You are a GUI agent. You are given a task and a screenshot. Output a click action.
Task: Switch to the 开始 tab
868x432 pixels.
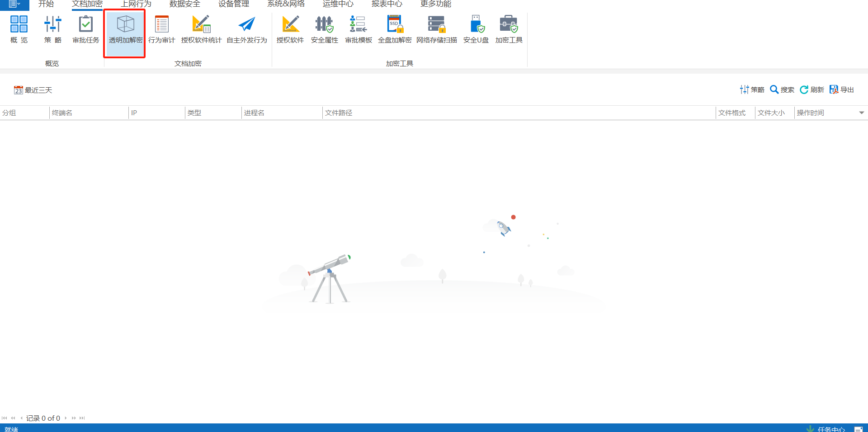click(46, 4)
